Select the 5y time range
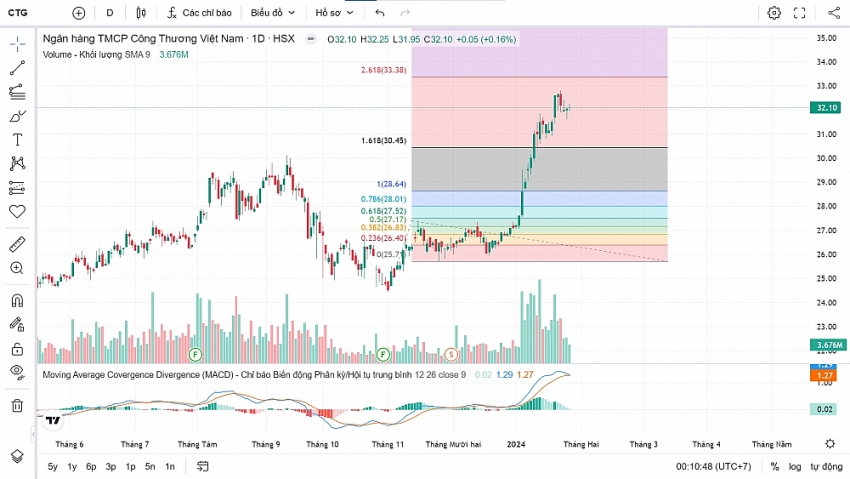850x479 pixels. [x=53, y=467]
